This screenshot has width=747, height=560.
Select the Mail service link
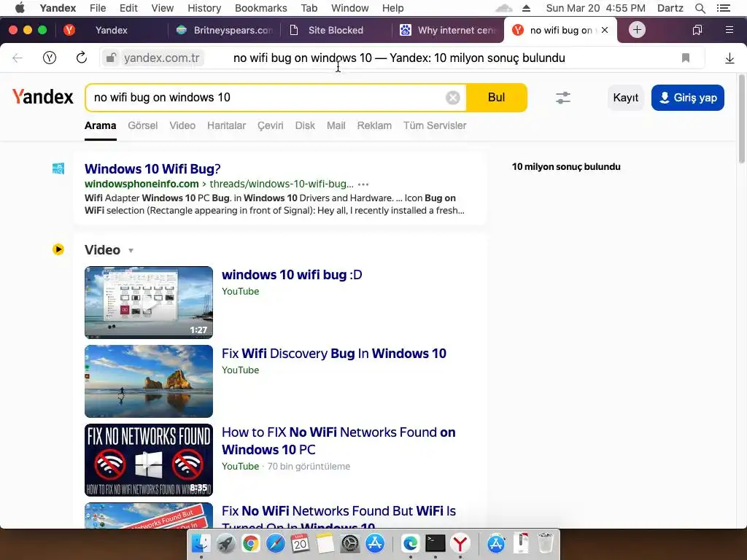(x=336, y=125)
